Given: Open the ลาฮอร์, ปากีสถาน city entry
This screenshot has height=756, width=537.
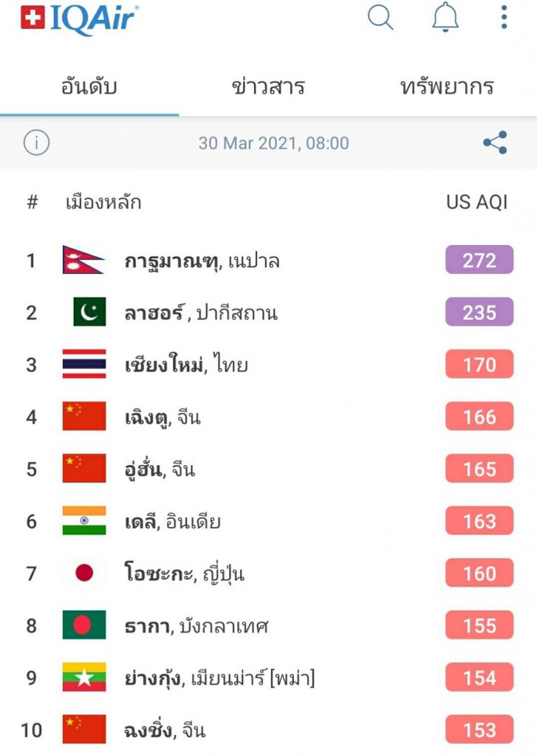Looking at the screenshot, I should (x=201, y=313).
